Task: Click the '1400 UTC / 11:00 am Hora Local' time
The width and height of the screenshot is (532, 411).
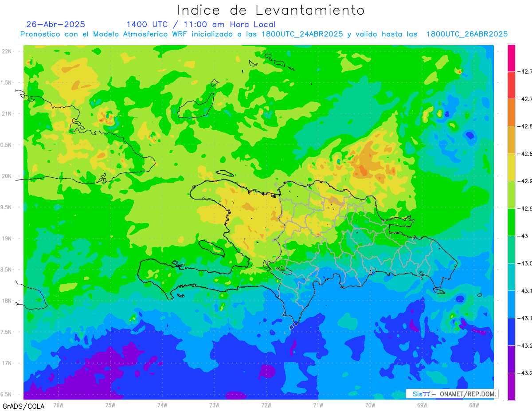Action: 201,25
